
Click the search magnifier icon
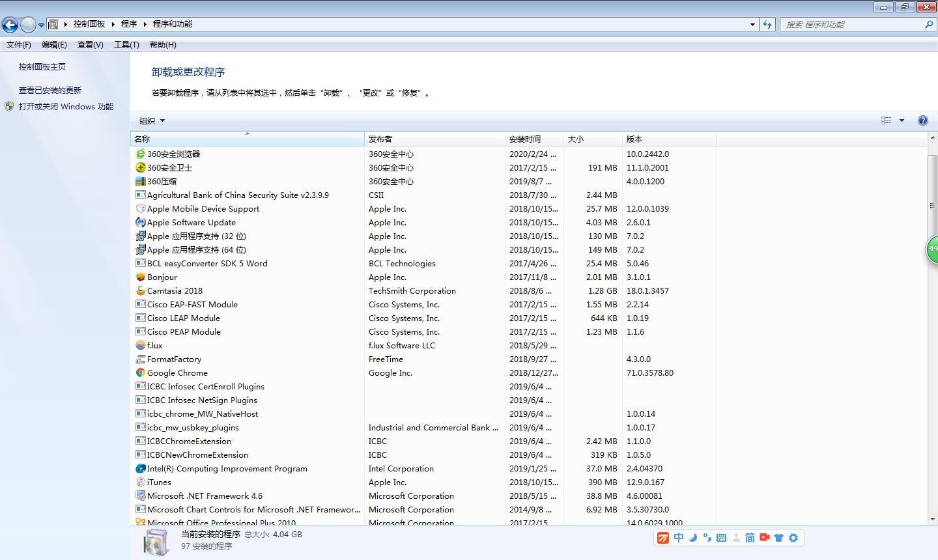929,24
